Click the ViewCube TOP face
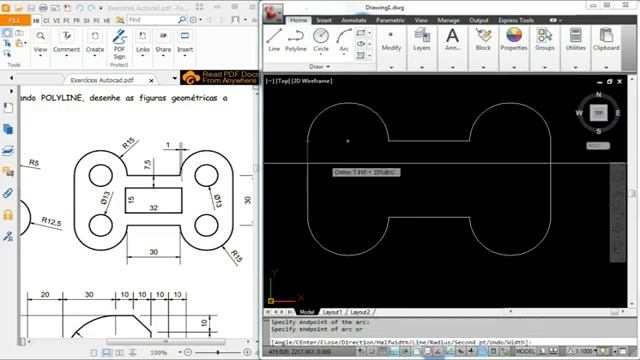Screen dimensions: 640x360 coord(598,113)
